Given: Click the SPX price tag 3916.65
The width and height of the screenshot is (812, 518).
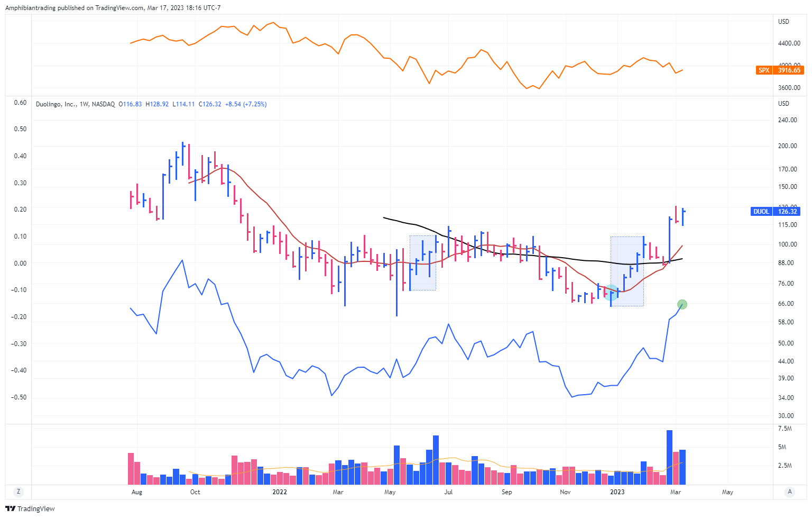Looking at the screenshot, I should (788, 70).
